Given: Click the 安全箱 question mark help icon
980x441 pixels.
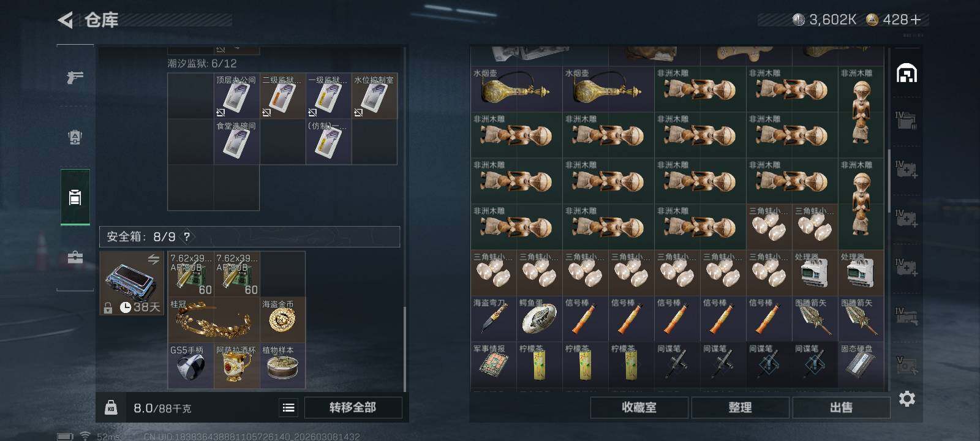Looking at the screenshot, I should (187, 236).
